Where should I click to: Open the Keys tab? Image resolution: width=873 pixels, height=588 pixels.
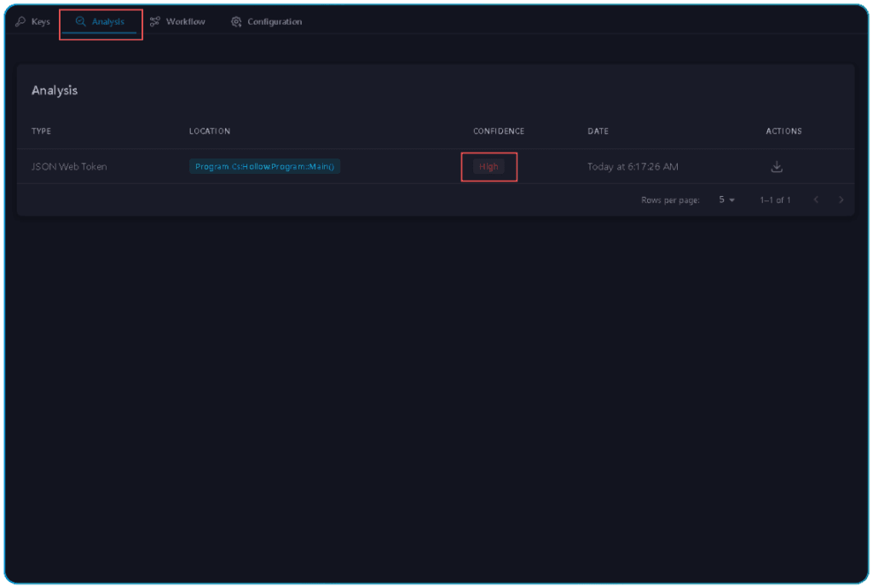[33, 21]
